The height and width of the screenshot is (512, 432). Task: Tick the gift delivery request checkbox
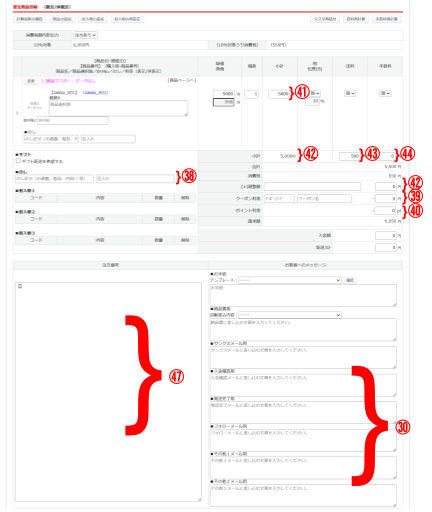[x=18, y=161]
